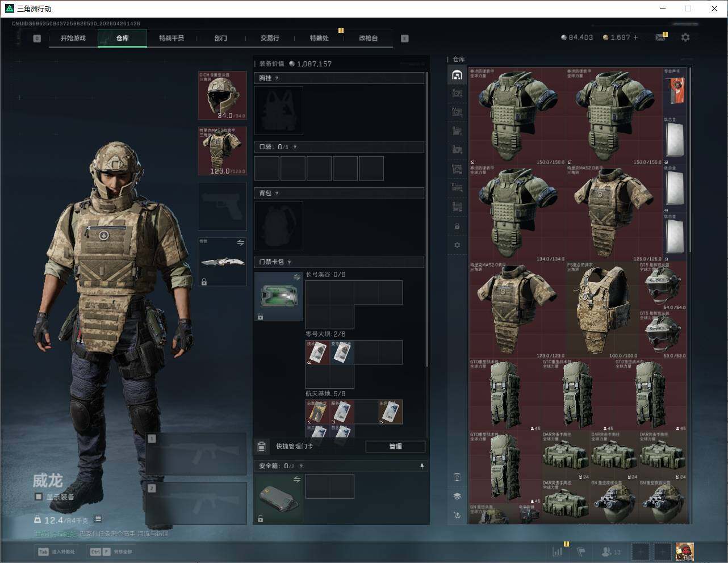Image resolution: width=728 pixels, height=563 pixels.
Task: Click the 进入特勤处 button
Action: pyautogui.click(x=57, y=552)
